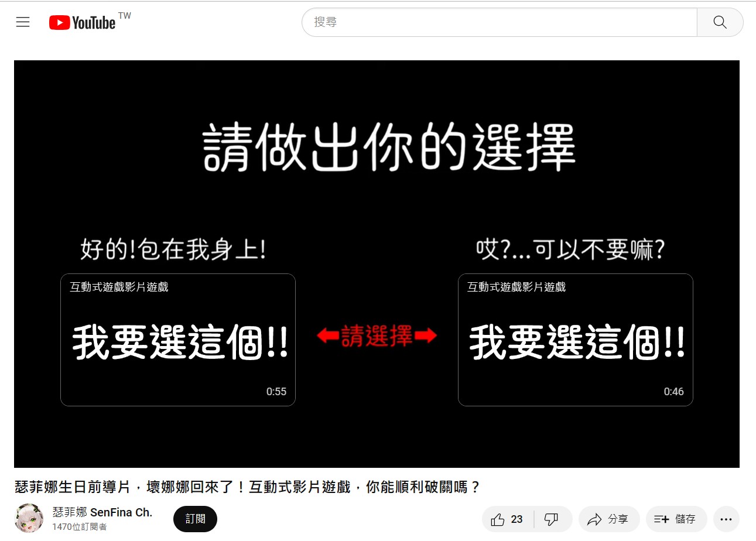Screen dimensions: 756x541
Task: Go to YouTube home via logo
Action: pos(82,23)
